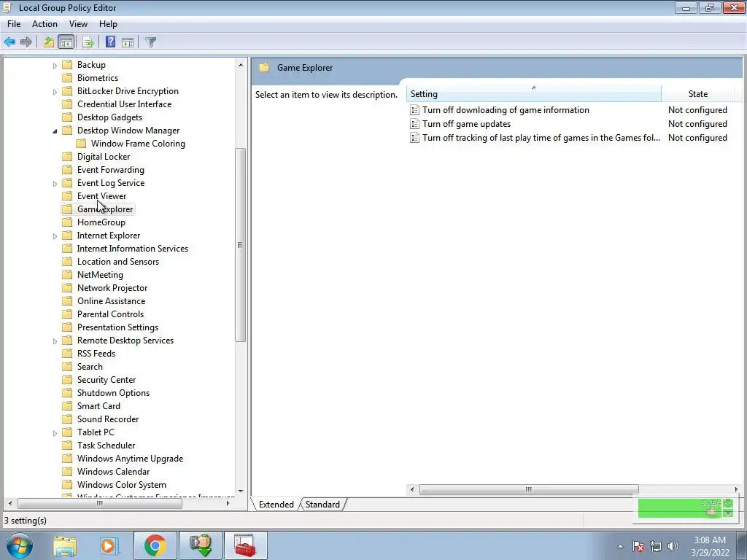Expand BitLocker Drive Encryption node

tap(55, 92)
